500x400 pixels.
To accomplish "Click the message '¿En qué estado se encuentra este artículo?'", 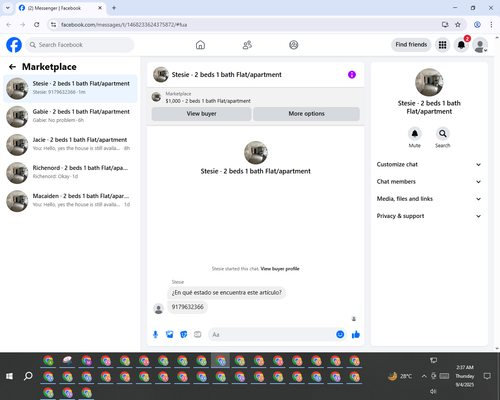I will click(226, 293).
